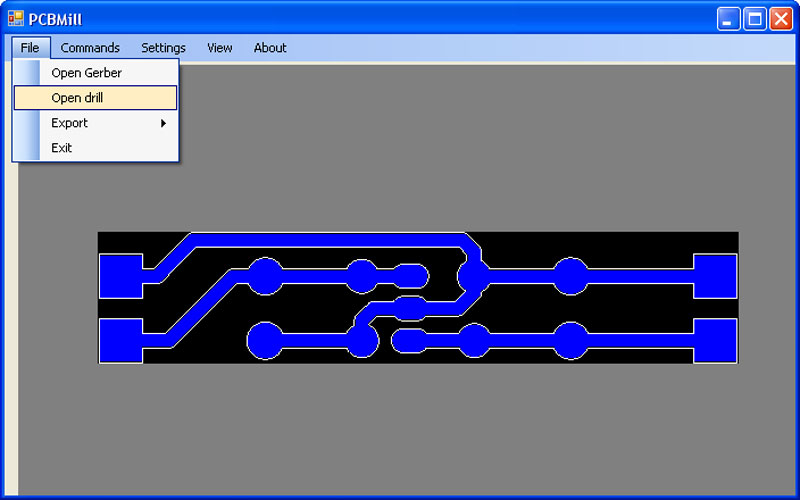
Task: Click the PCBMill title bar icon
Action: pos(16,19)
